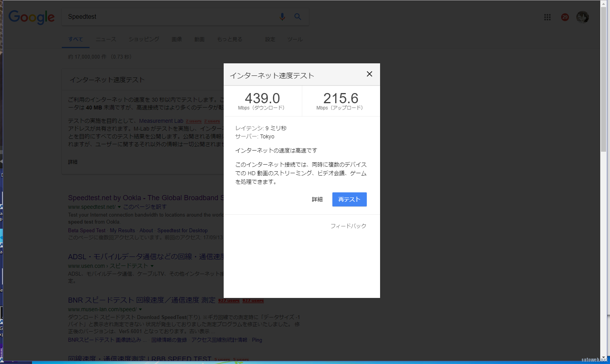This screenshot has width=610, height=364.
Task: Click the レイテンシ: 9 ミリ秒 text
Action: click(261, 128)
